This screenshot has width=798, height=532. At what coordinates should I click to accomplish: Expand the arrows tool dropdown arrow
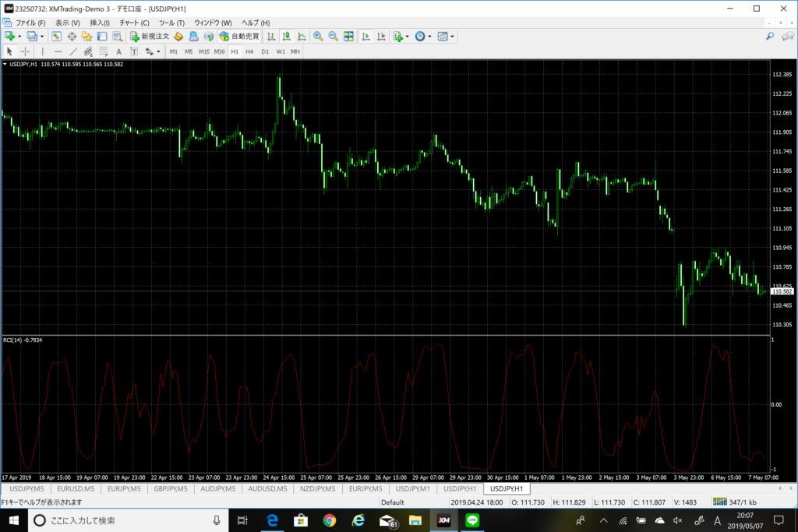[x=158, y=51]
